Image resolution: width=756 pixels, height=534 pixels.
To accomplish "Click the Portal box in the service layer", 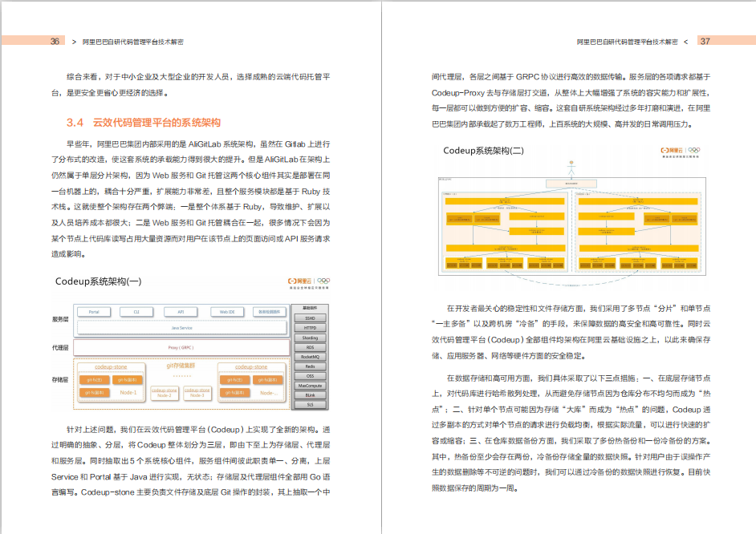I will coord(94,312).
